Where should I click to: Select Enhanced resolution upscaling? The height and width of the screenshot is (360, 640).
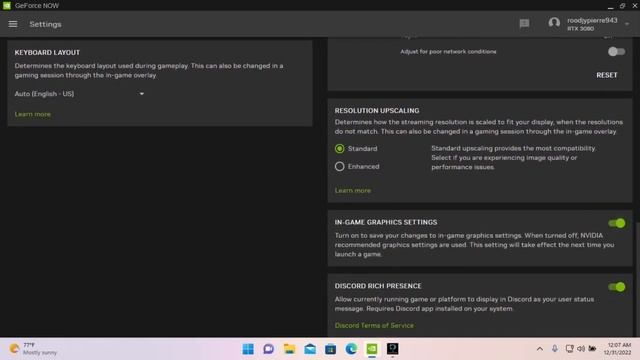[x=339, y=167]
